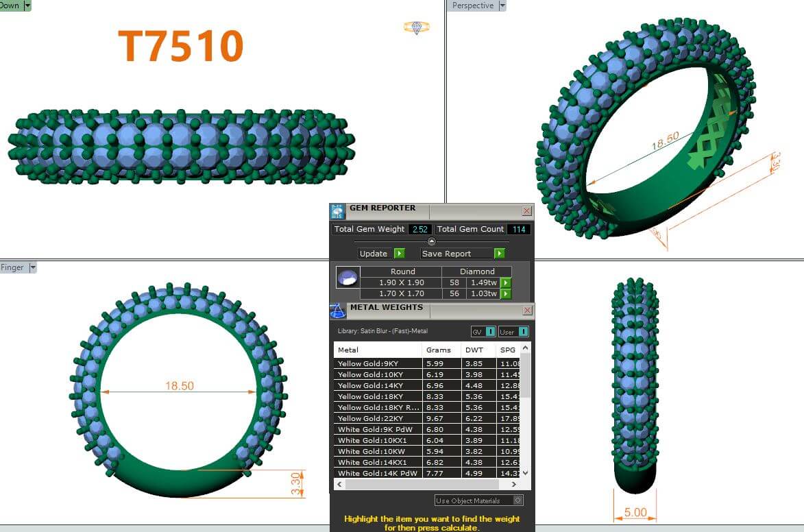Click the 5.00 width dimension label
This screenshot has height=532, width=804.
(x=635, y=513)
